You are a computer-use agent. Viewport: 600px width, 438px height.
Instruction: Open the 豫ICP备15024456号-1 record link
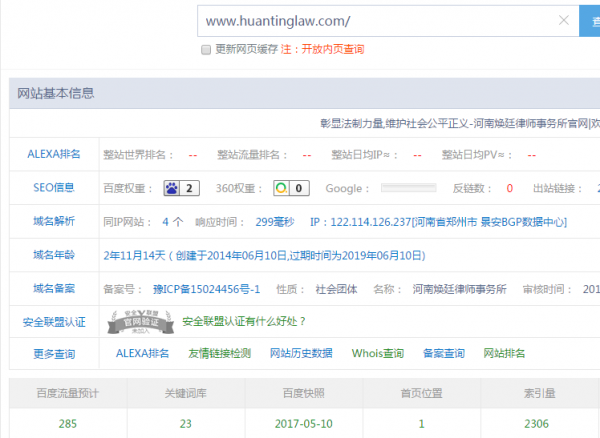(x=206, y=289)
